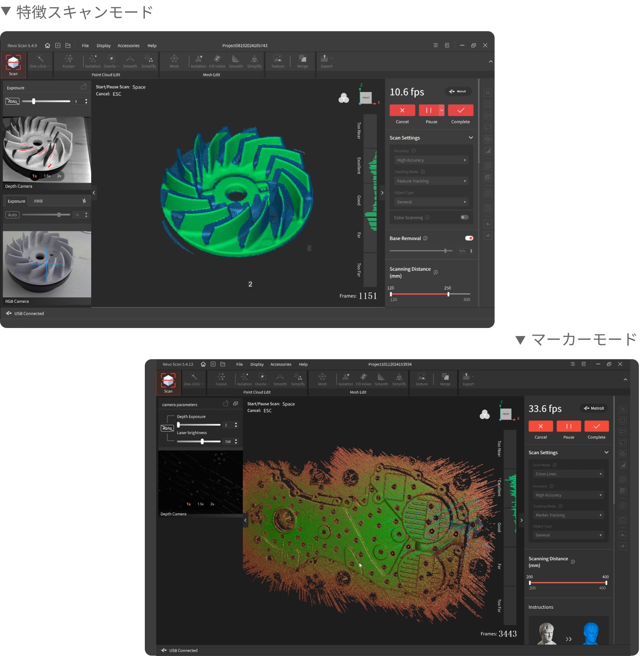Click the Scan icon in Revo Scan 5.4.9 window
644x656 pixels.
(14, 64)
